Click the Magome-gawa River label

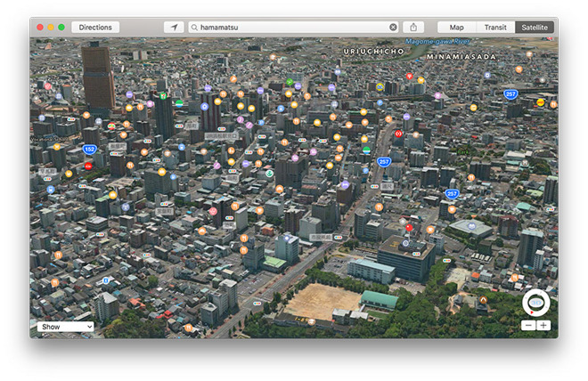pyautogui.click(x=437, y=41)
